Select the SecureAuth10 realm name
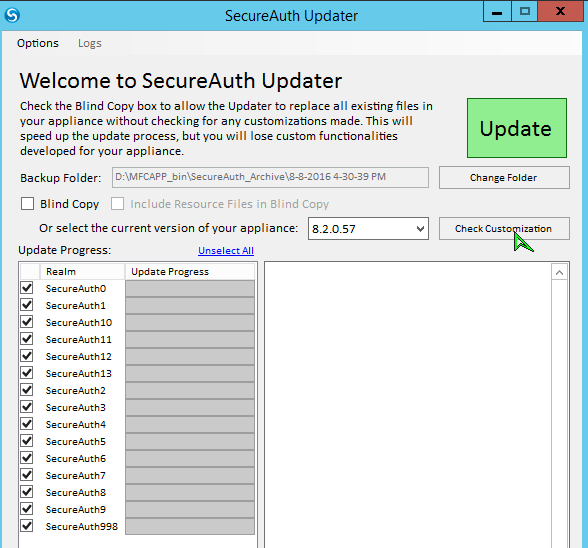Image resolution: width=588 pixels, height=548 pixels. [79, 323]
